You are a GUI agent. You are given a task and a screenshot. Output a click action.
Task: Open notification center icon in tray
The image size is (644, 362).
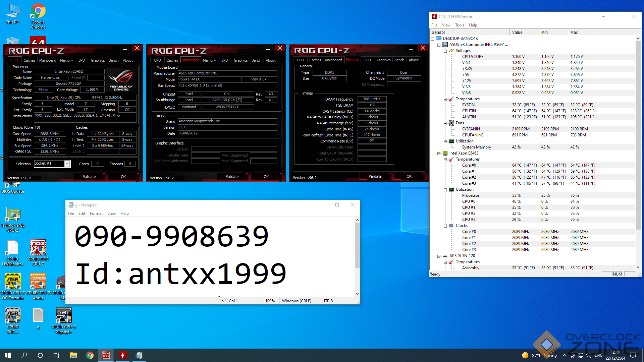tap(633, 355)
